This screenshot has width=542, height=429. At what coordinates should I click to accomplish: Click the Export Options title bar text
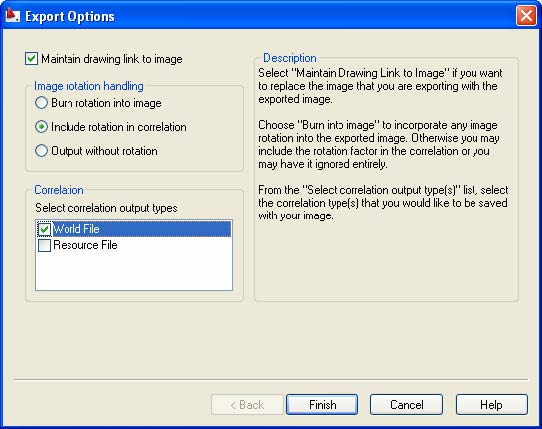pos(70,17)
